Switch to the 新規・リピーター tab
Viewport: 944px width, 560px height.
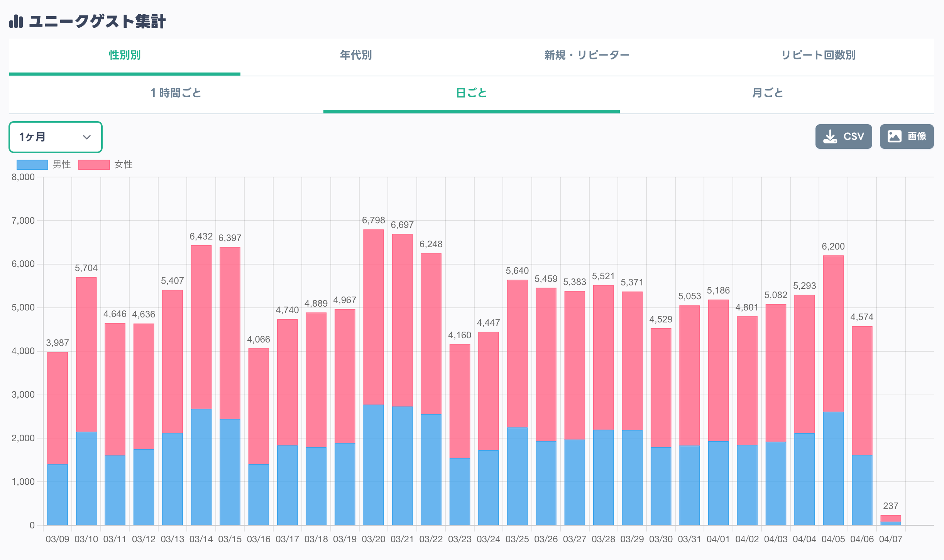(587, 55)
